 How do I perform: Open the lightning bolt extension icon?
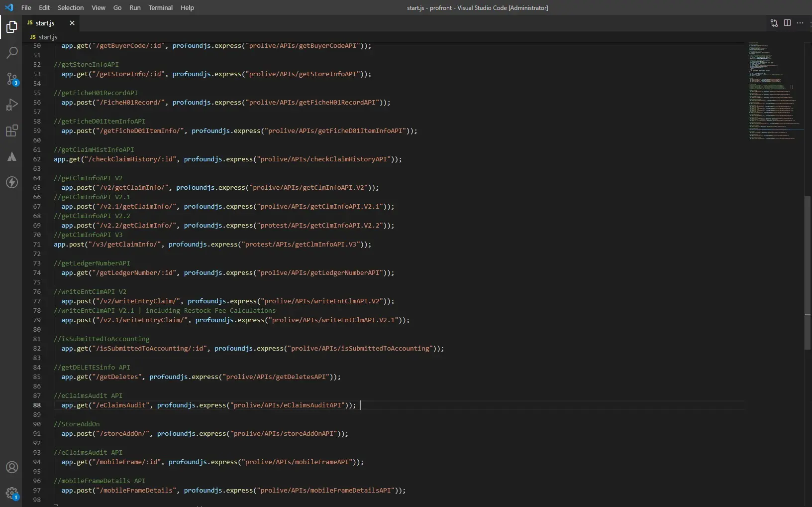point(11,182)
